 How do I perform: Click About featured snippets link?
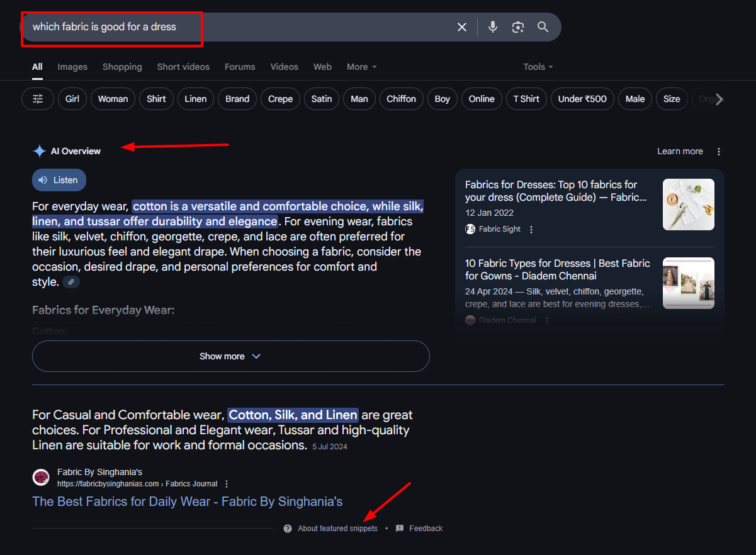338,529
